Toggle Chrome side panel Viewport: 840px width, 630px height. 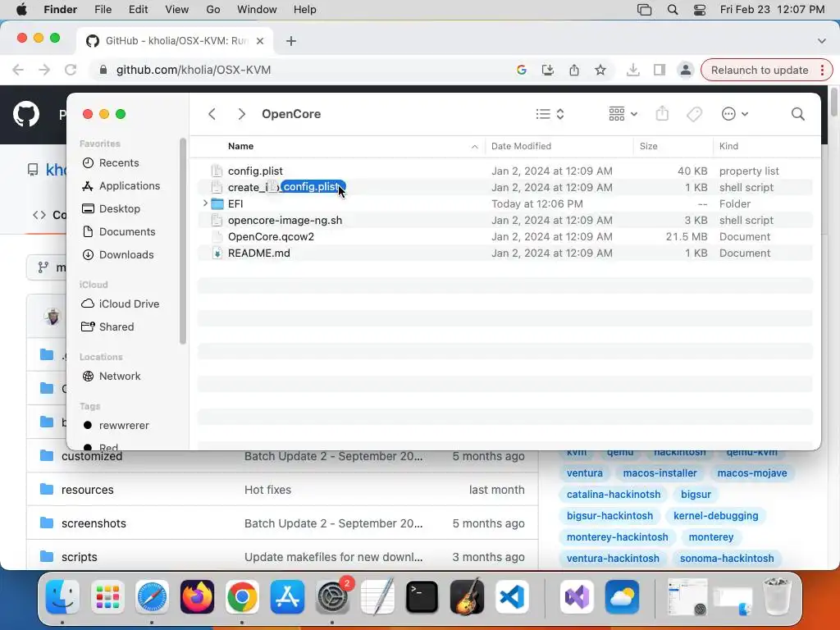pos(660,70)
